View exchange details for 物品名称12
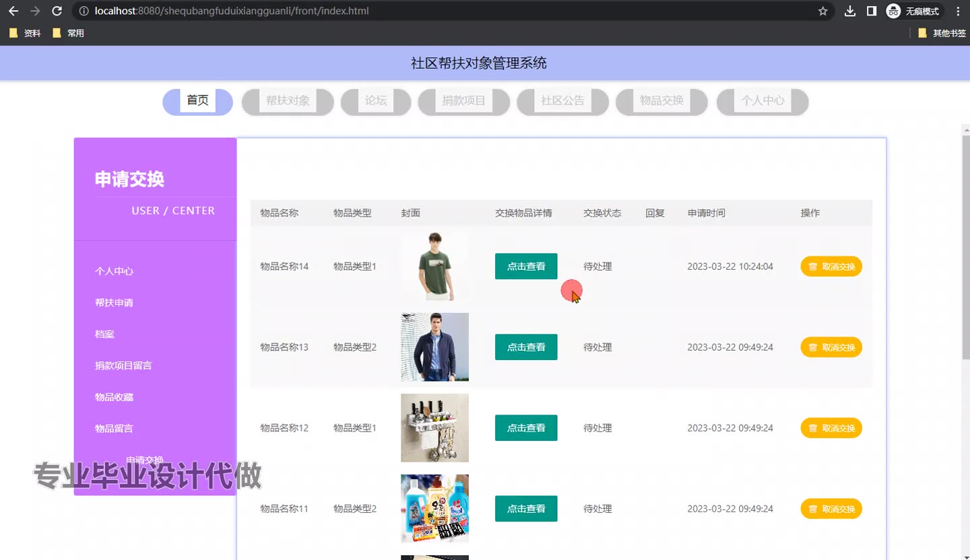Screen dimensions: 970x560 (526, 428)
